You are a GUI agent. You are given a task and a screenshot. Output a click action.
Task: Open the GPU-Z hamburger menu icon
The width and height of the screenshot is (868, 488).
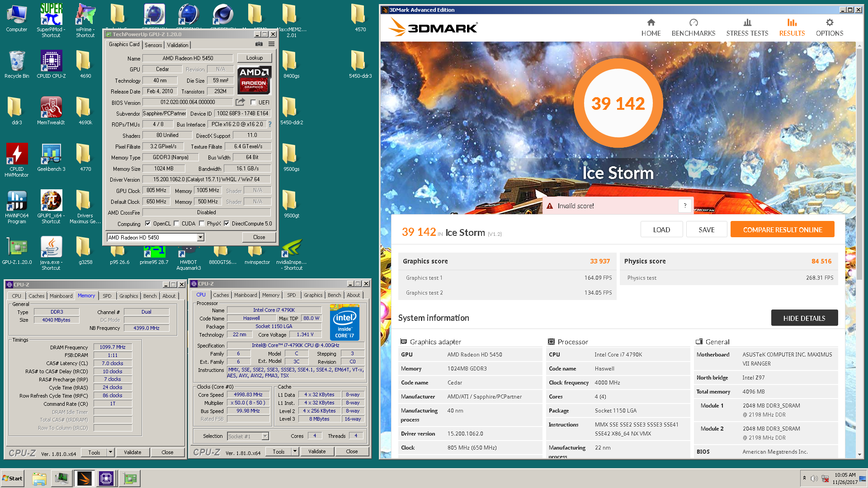click(x=271, y=44)
